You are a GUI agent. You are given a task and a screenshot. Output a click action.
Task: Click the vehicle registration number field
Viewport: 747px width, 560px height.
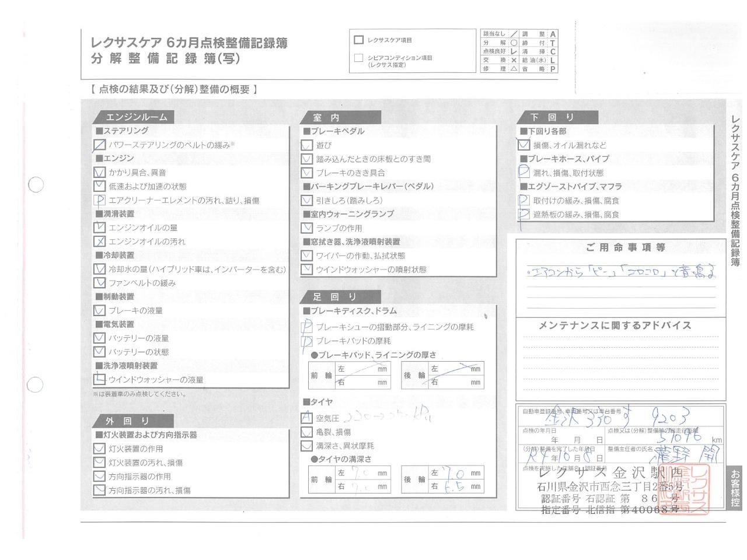point(621,416)
